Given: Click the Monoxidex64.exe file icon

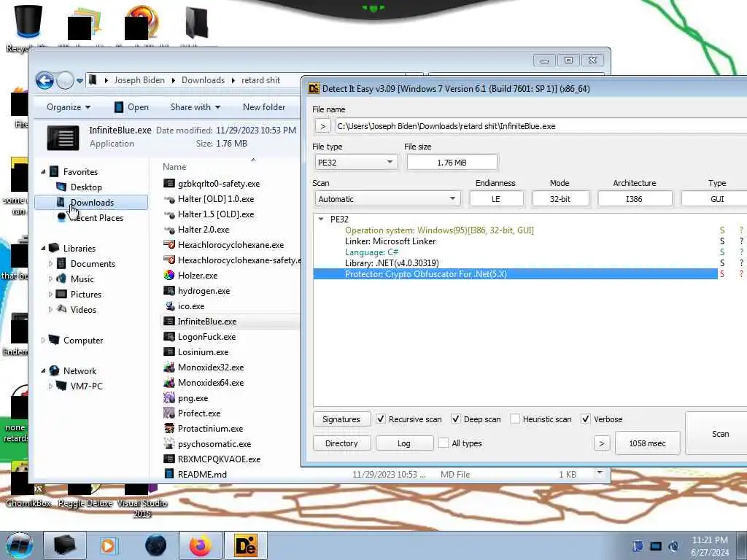Looking at the screenshot, I should (169, 382).
